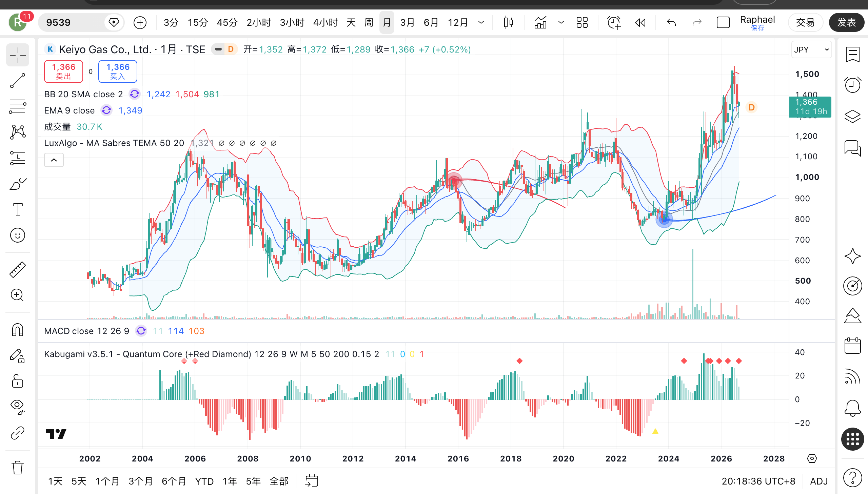Screen dimensions: 868x494
Task: Choose the chart patterns tool
Action: [18, 132]
